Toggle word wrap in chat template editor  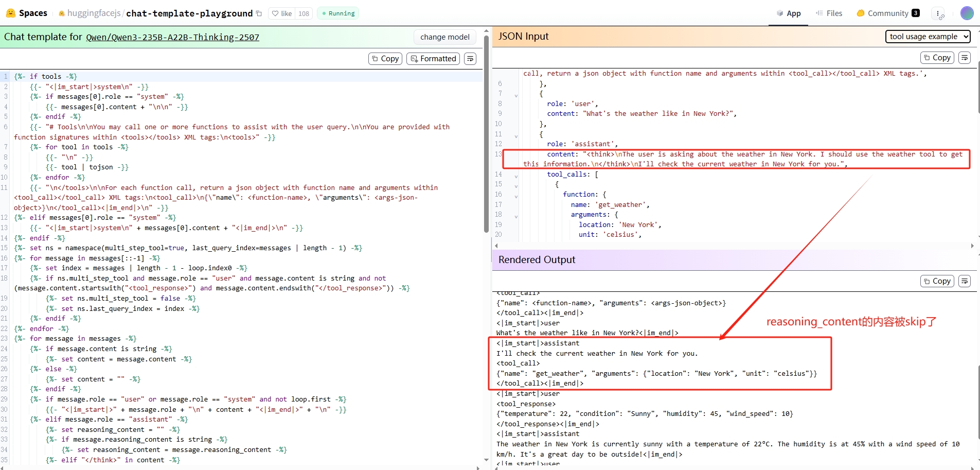[470, 59]
